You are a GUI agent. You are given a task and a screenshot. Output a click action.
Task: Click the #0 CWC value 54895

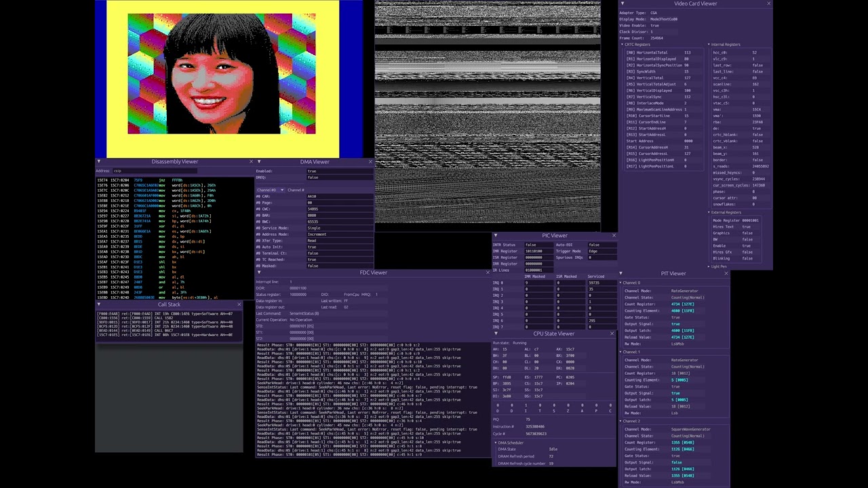coord(339,209)
